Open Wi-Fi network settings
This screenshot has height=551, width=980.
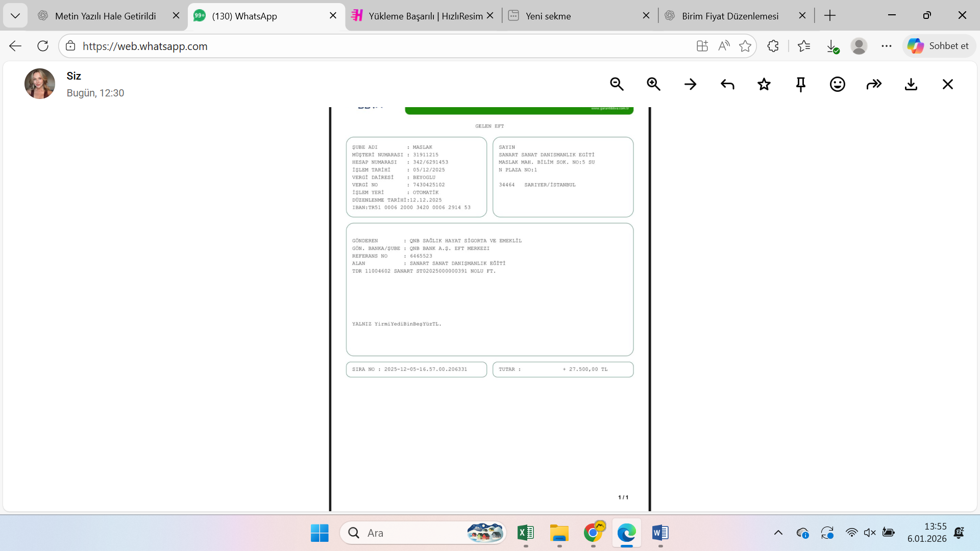coord(851,533)
